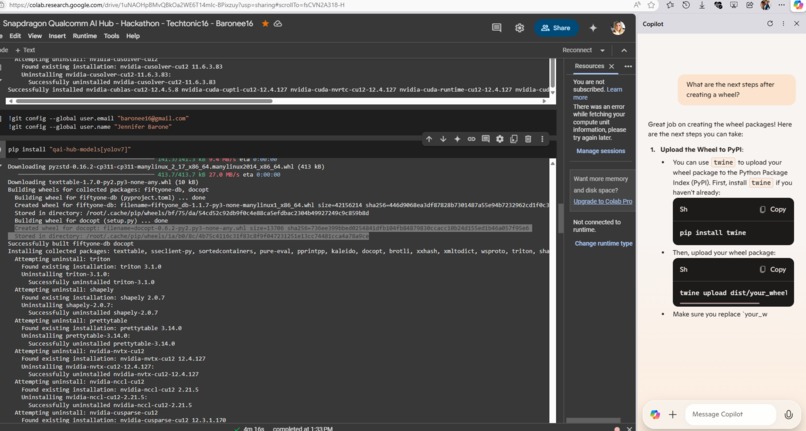Click the browser address bar URL

tap(177, 5)
